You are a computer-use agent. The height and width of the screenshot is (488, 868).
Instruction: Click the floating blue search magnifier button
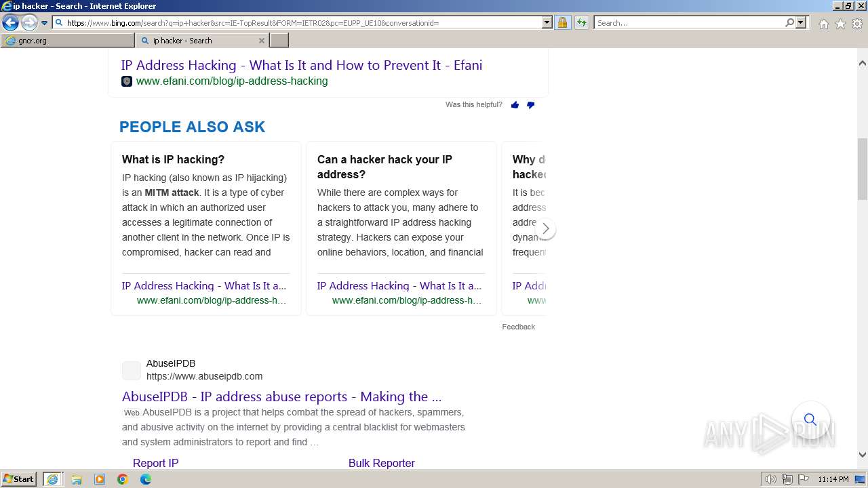click(810, 420)
